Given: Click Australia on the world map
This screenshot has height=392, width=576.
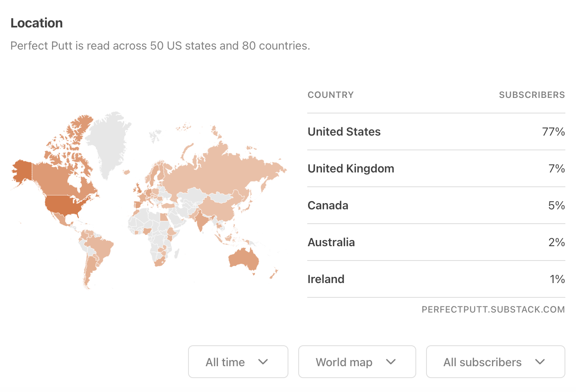Looking at the screenshot, I should 244,259.
